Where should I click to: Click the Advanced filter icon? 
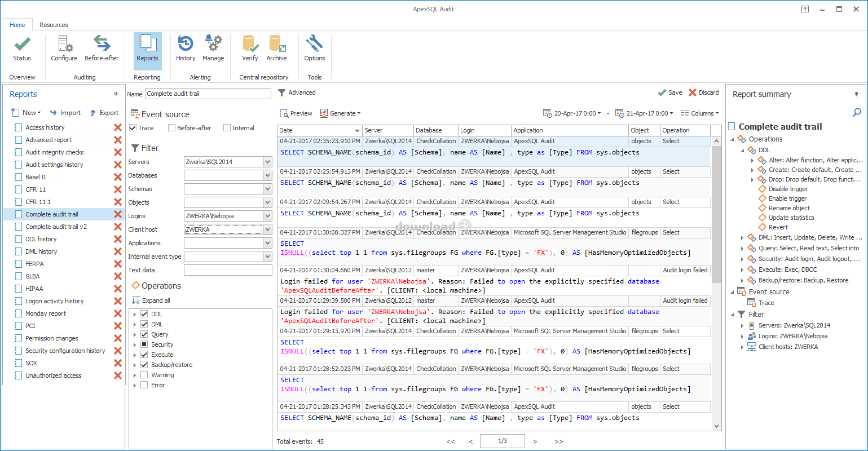coord(282,92)
